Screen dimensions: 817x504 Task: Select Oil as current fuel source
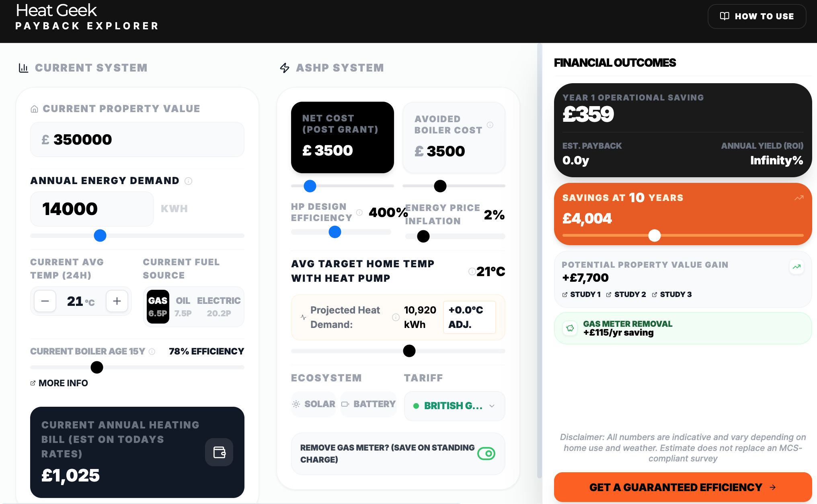pyautogui.click(x=183, y=307)
